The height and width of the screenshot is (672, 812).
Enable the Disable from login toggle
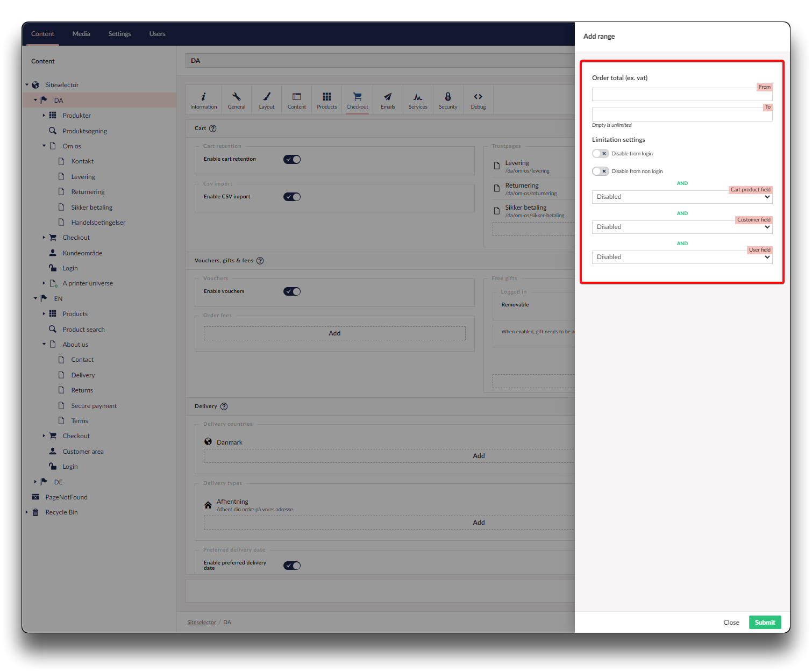(600, 154)
